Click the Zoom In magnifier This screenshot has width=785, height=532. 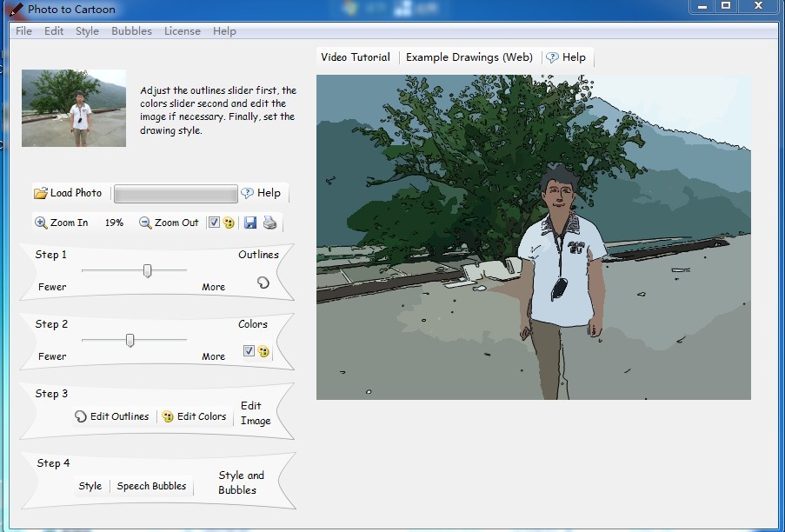point(62,223)
